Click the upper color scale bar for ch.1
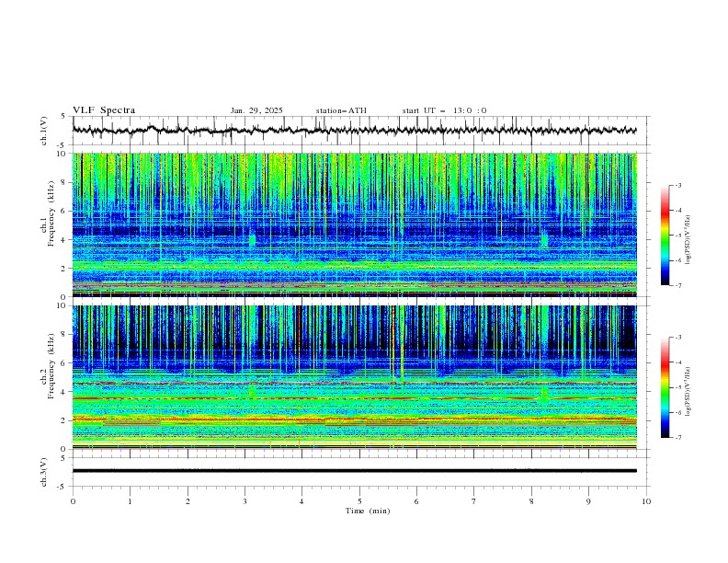The image size is (728, 563). (x=665, y=236)
